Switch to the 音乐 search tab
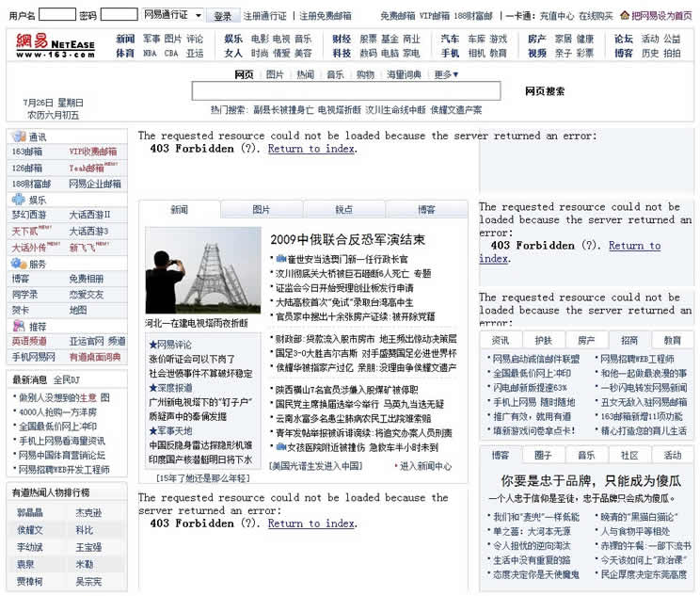Viewport: 700px width, 596px height. tap(335, 74)
